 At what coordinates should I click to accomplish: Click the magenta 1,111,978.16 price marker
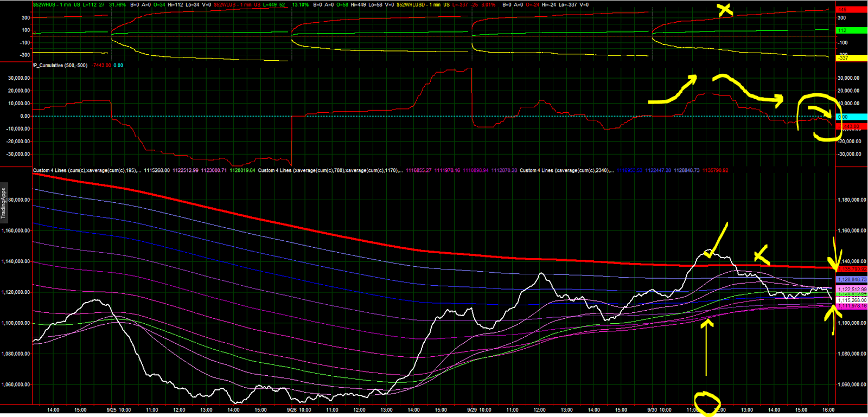tap(852, 306)
